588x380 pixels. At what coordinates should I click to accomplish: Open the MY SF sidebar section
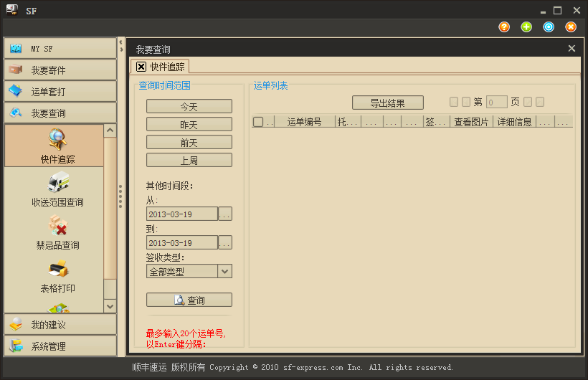click(x=60, y=48)
